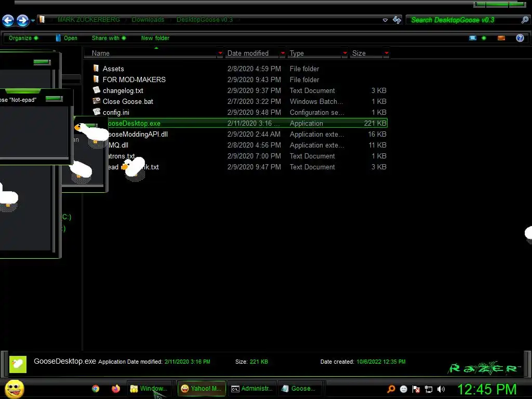Open recent locations dropdown beside Forward arrow
Screen dimensions: 532x399
(x=33, y=21)
